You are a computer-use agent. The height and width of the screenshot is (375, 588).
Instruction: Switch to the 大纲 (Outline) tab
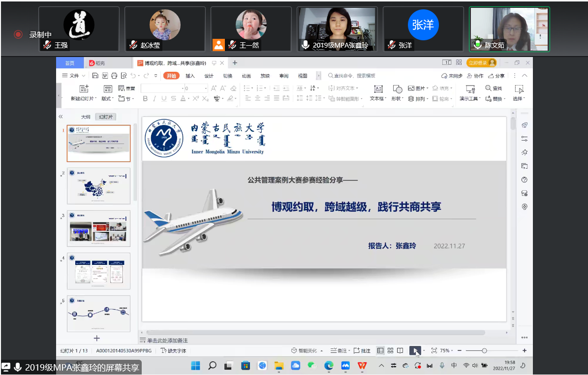[86, 117]
